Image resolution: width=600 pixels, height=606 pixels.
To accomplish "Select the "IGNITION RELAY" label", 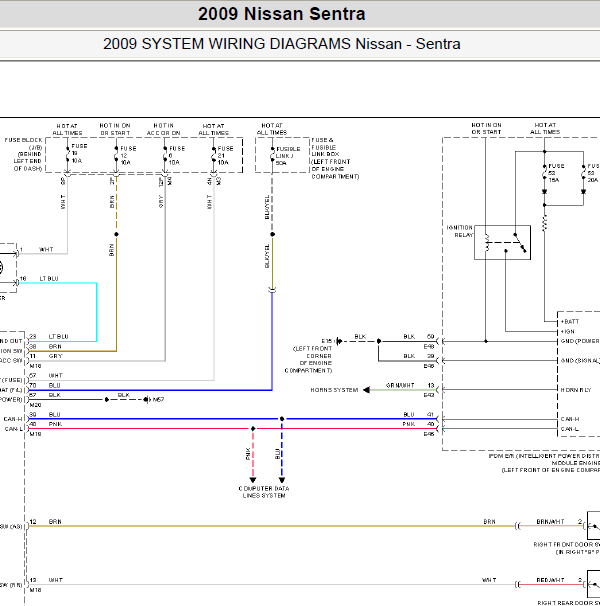I will [x=460, y=231].
